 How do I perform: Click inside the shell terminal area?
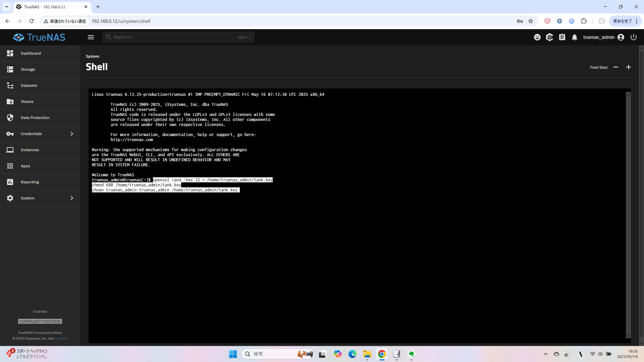(357, 216)
